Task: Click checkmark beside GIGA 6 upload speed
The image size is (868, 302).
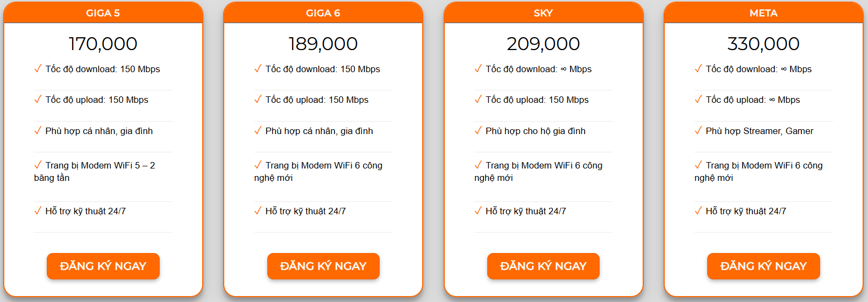Action: coord(258,99)
